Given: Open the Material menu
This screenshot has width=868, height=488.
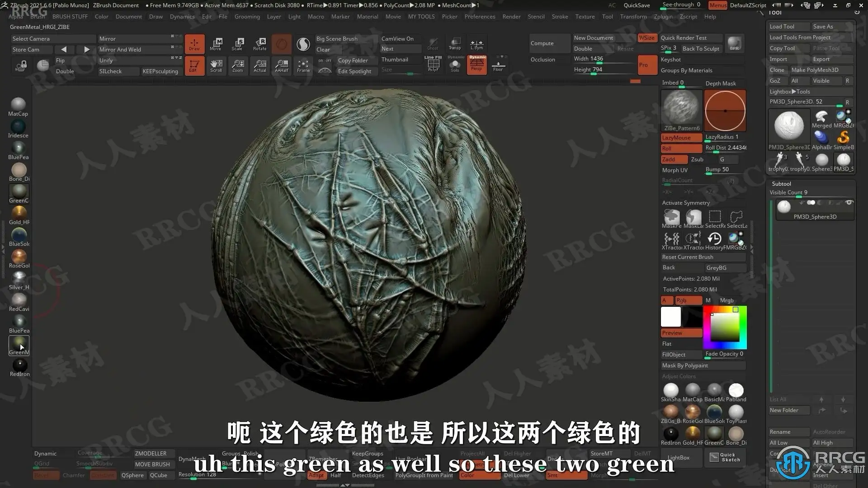Looking at the screenshot, I should (368, 17).
